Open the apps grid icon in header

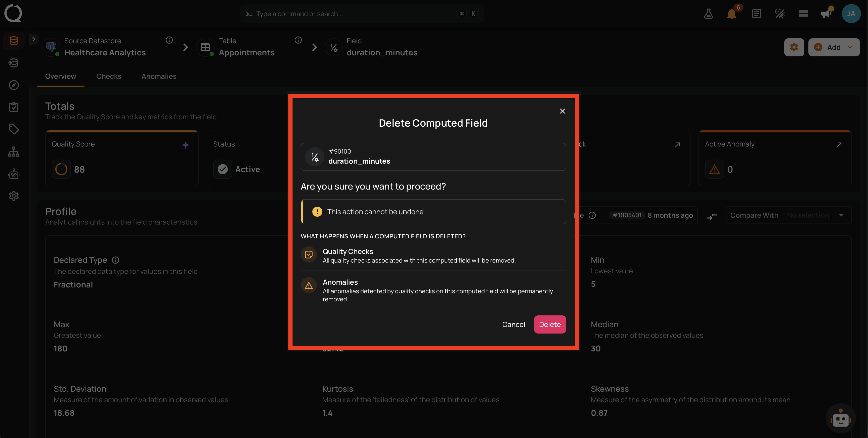(x=803, y=14)
